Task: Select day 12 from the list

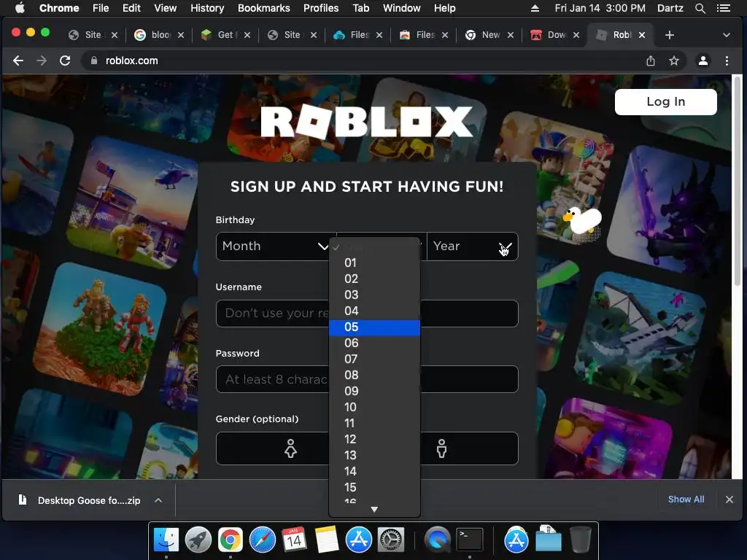Action: click(374, 440)
